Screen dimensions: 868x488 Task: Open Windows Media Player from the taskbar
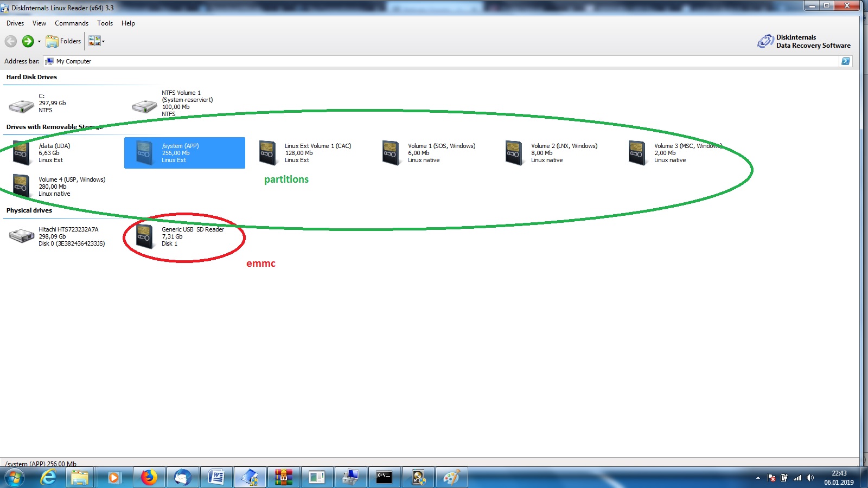(114, 478)
